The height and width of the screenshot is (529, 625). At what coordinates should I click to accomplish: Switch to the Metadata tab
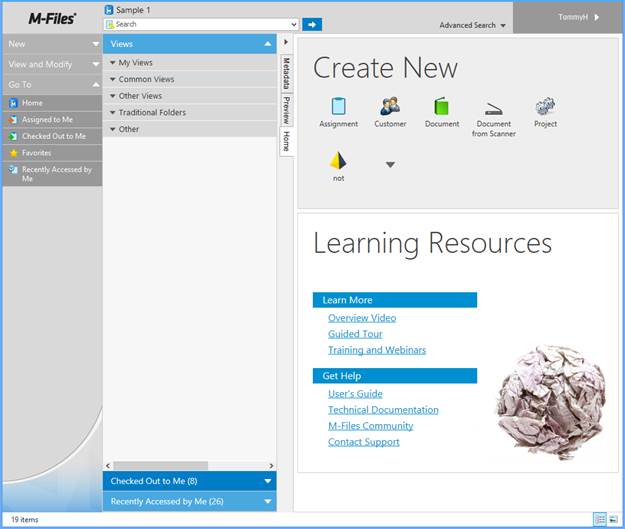coord(286,73)
